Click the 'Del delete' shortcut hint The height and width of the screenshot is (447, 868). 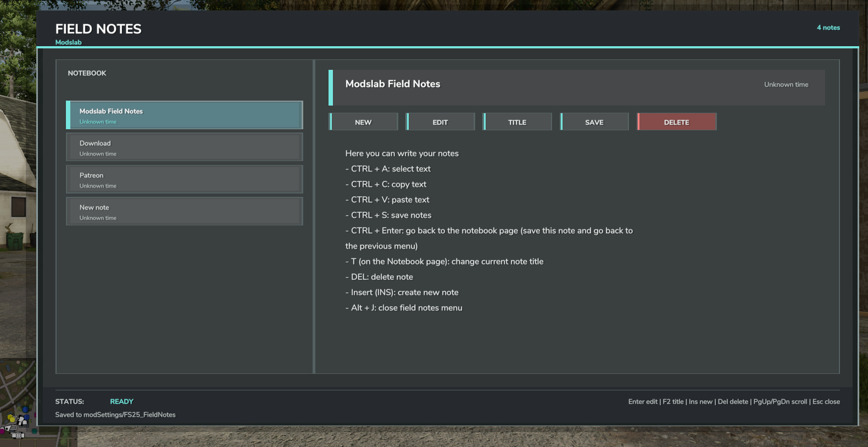point(733,401)
